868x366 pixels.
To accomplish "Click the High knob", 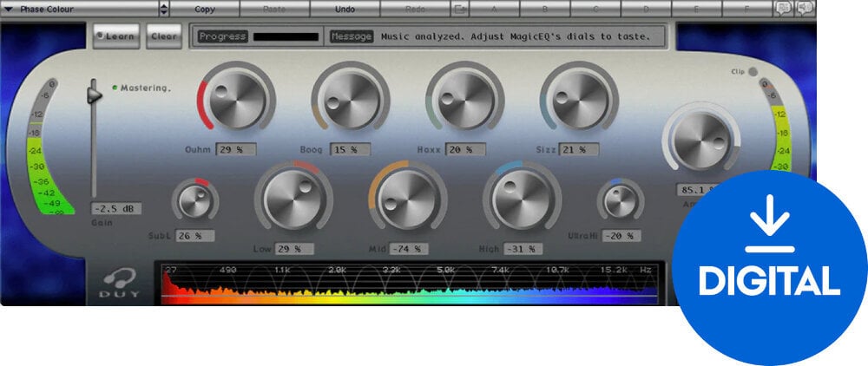I will (x=522, y=199).
